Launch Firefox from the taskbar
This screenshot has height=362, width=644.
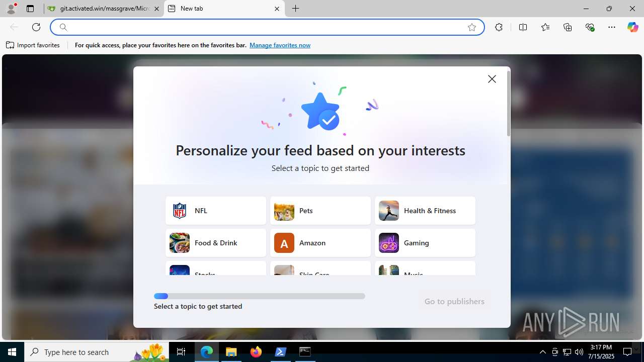point(256,352)
